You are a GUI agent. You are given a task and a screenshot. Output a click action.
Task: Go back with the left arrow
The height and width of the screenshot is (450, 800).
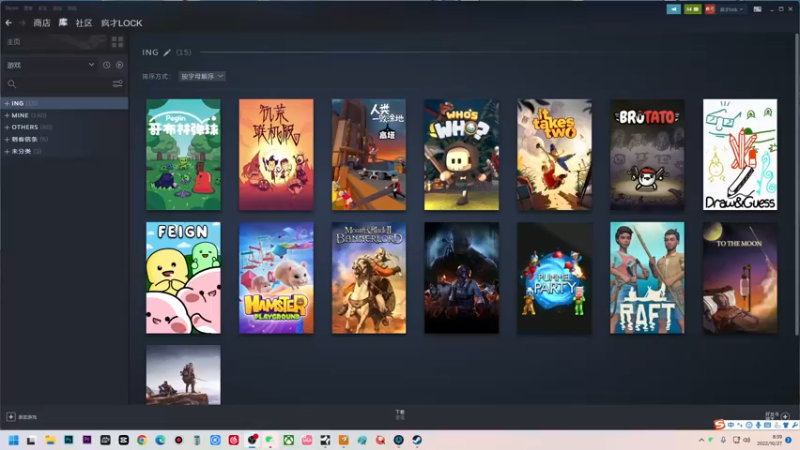tap(9, 23)
